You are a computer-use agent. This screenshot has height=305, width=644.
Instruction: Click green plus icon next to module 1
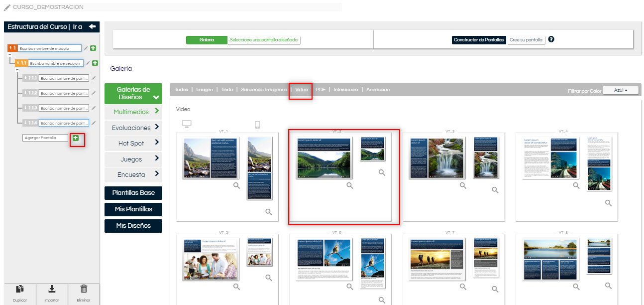click(93, 48)
